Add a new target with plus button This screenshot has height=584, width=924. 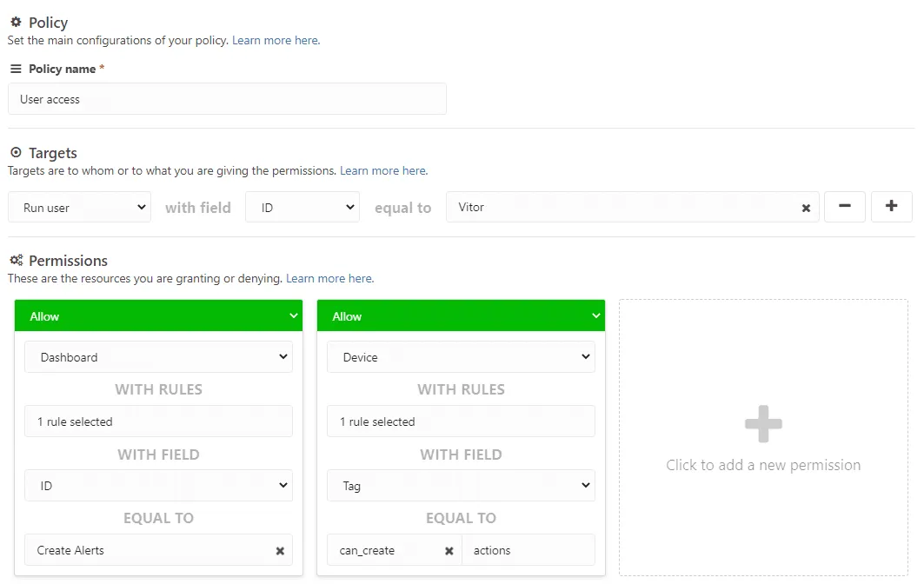point(891,207)
